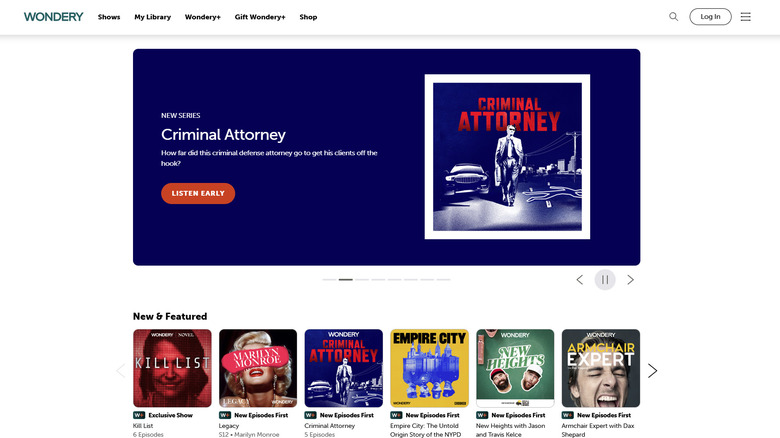The width and height of the screenshot is (780, 438).
Task: Open Criminal Attorney cover in New & Featured
Action: pos(344,368)
